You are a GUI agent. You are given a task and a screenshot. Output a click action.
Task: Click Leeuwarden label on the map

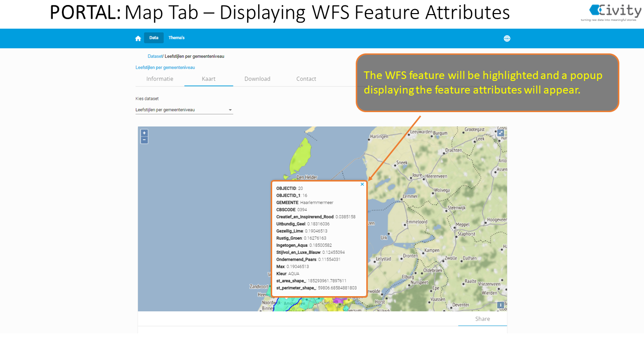pos(422,132)
